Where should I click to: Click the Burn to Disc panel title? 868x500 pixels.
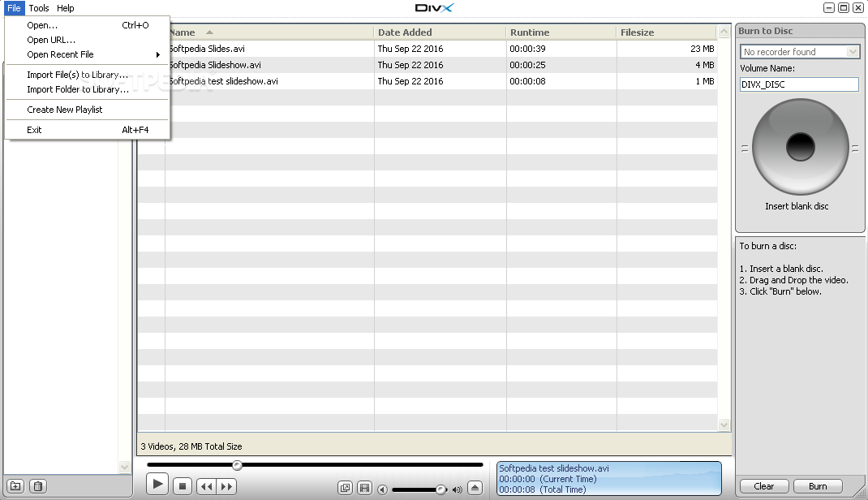pos(766,31)
